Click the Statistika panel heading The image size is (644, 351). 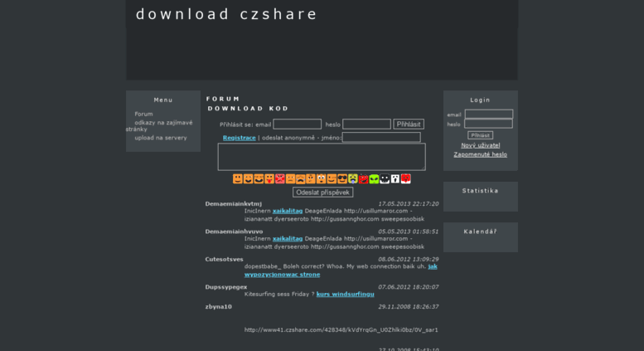tap(480, 191)
